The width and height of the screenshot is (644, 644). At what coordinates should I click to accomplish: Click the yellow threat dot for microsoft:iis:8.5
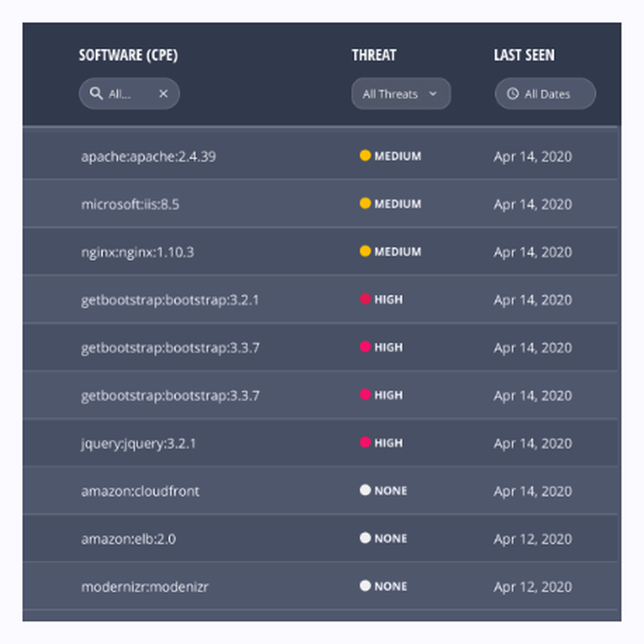365,204
